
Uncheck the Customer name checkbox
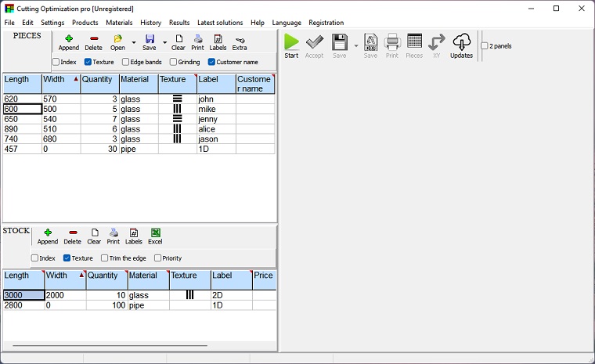point(211,62)
